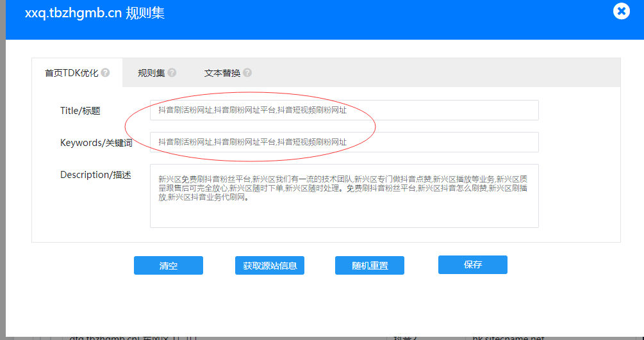
Task: Switch to the 文本替换 tab
Action: (227, 73)
